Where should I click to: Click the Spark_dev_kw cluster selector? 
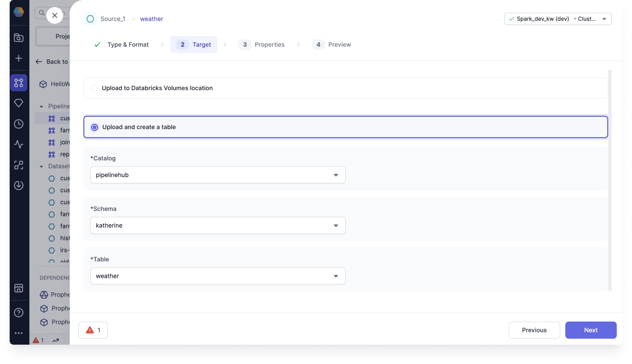point(557,19)
